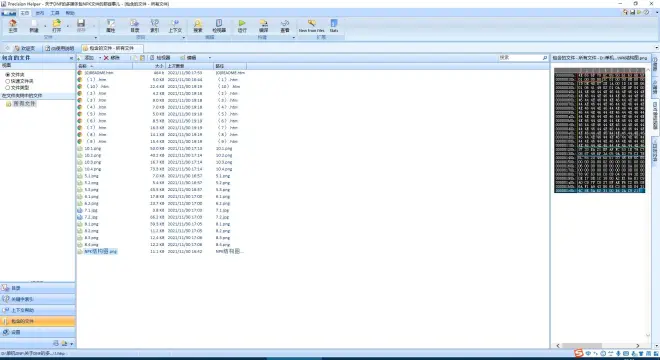Viewport: 660px width, 360px height.
Task: Open the Included Files navigation pane button
Action: 37,321
